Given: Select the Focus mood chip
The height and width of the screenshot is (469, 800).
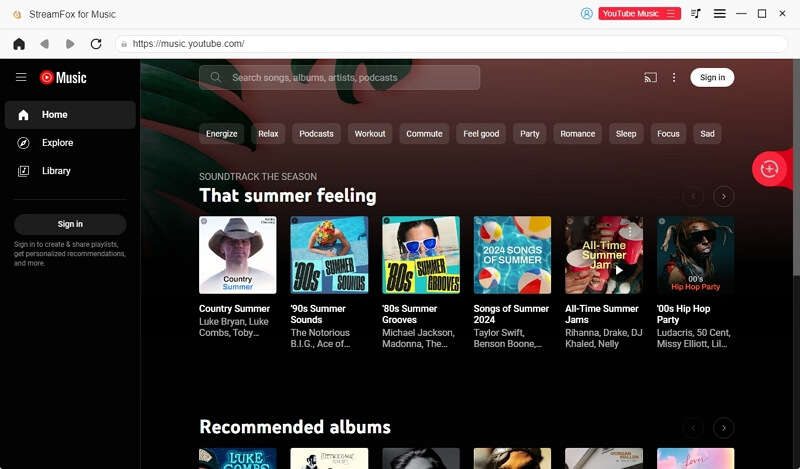Looking at the screenshot, I should coord(668,134).
